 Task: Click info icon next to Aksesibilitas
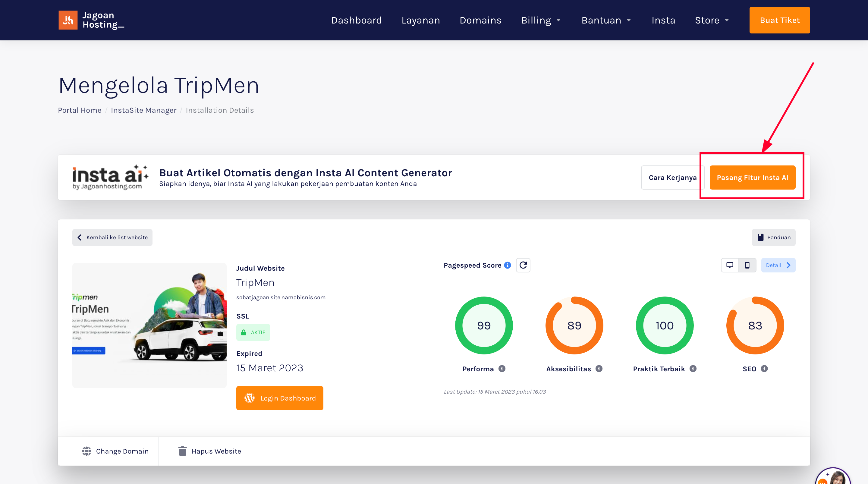click(x=599, y=368)
